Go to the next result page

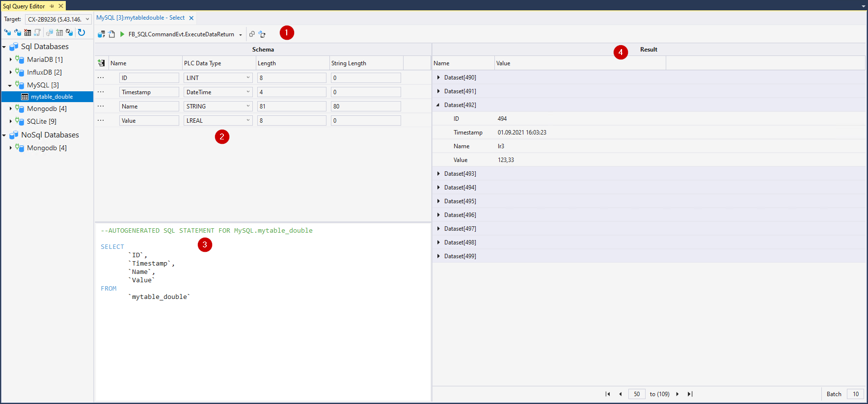click(x=678, y=394)
